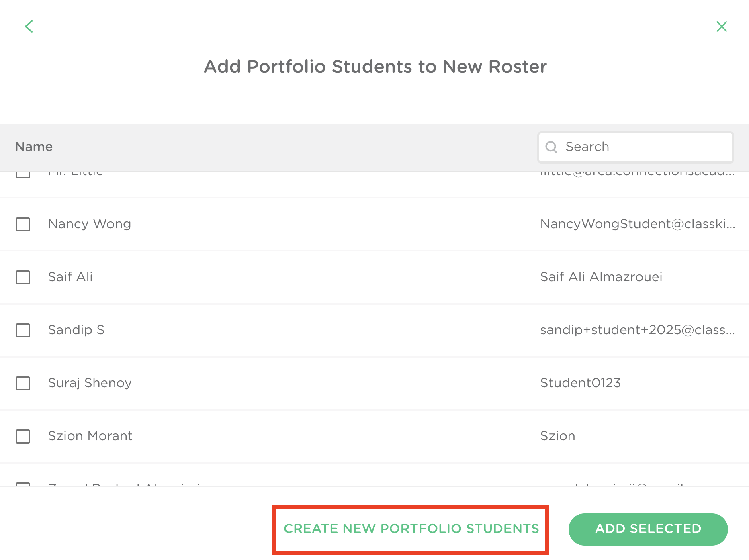This screenshot has width=749, height=560.
Task: Click the NancyWongStudent email text
Action: [637, 224]
